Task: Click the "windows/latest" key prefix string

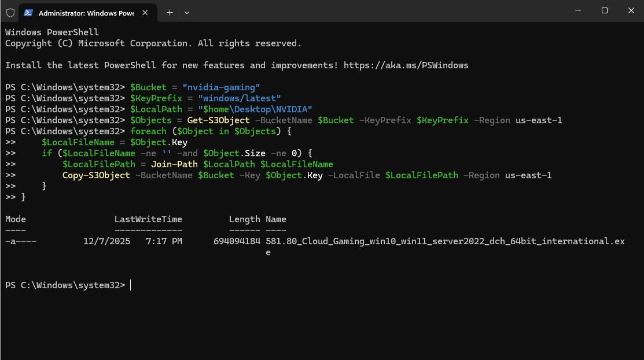Action: (239, 98)
